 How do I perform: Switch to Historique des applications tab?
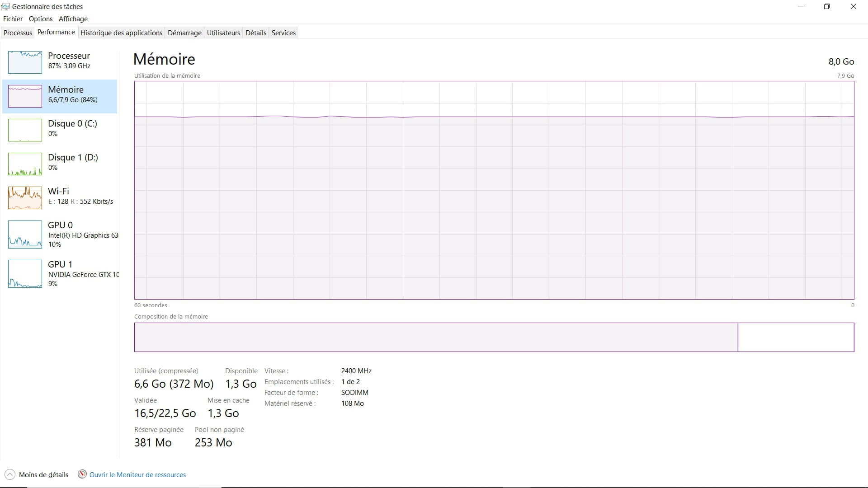coord(121,33)
